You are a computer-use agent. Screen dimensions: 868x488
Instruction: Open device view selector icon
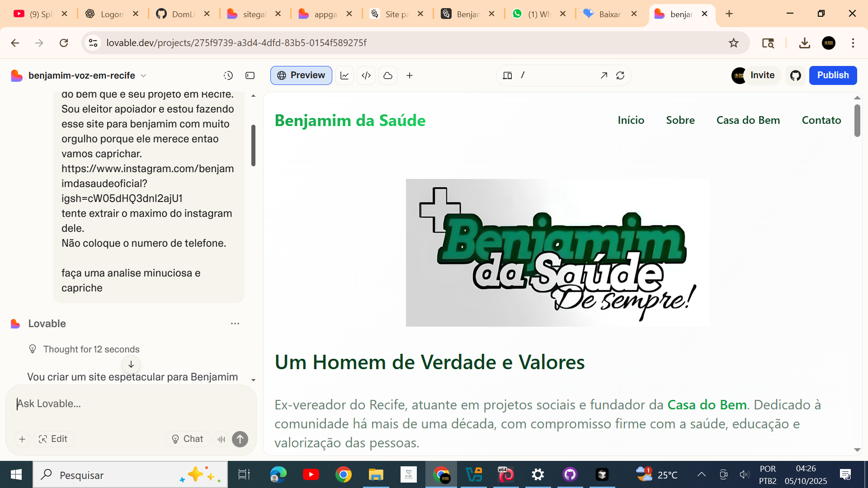(507, 75)
